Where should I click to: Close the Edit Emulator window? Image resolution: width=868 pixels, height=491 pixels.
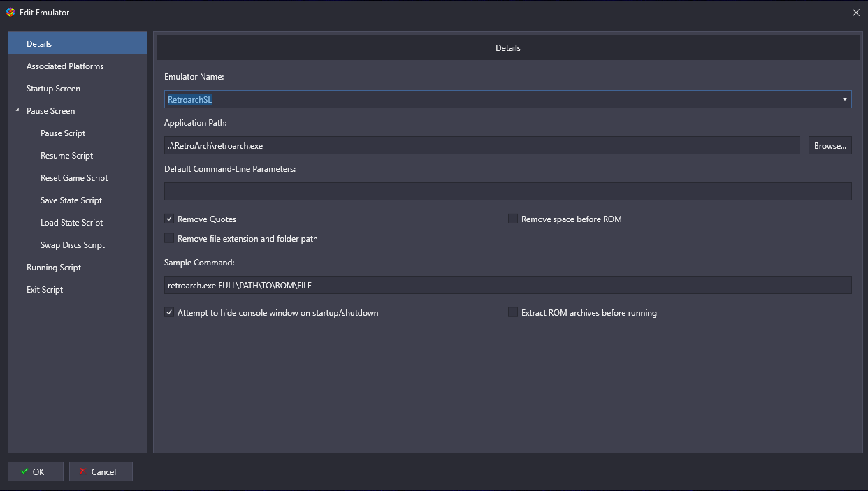856,13
